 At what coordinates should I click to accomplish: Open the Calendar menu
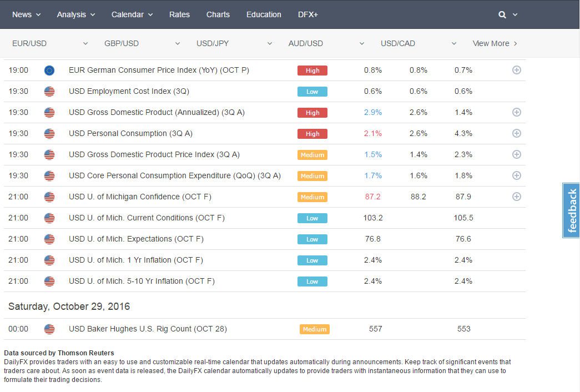pos(132,14)
